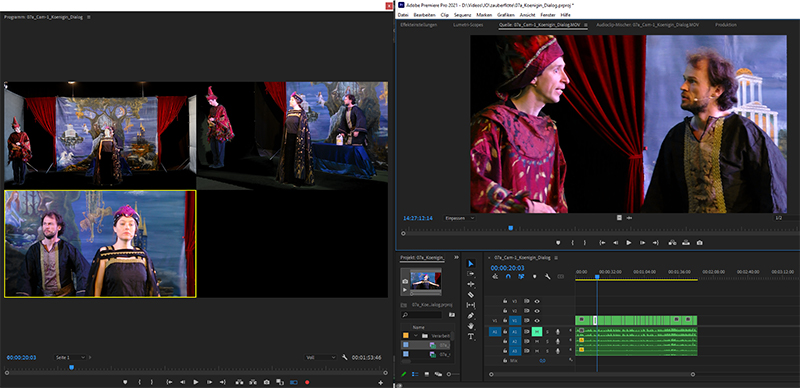The height and width of the screenshot is (388, 800).
Task: Toggle multi-camera view in Program monitor
Action: pyautogui.click(x=294, y=382)
